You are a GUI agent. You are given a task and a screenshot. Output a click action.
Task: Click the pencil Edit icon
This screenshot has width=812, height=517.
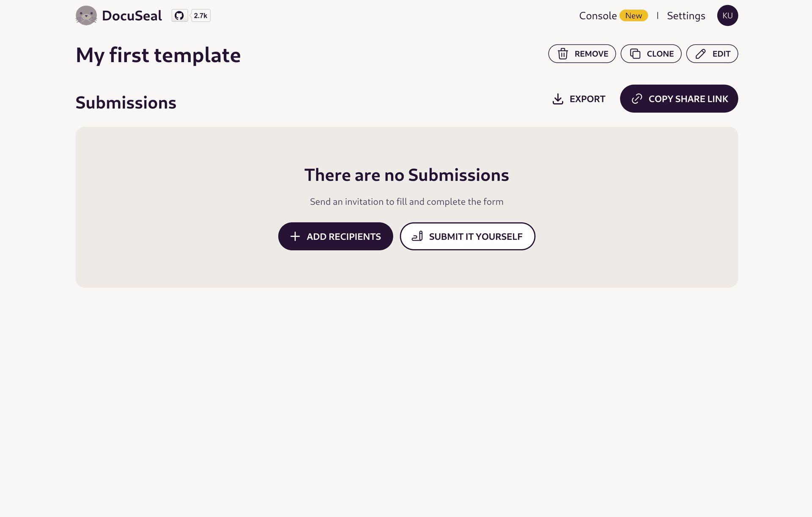pyautogui.click(x=701, y=54)
